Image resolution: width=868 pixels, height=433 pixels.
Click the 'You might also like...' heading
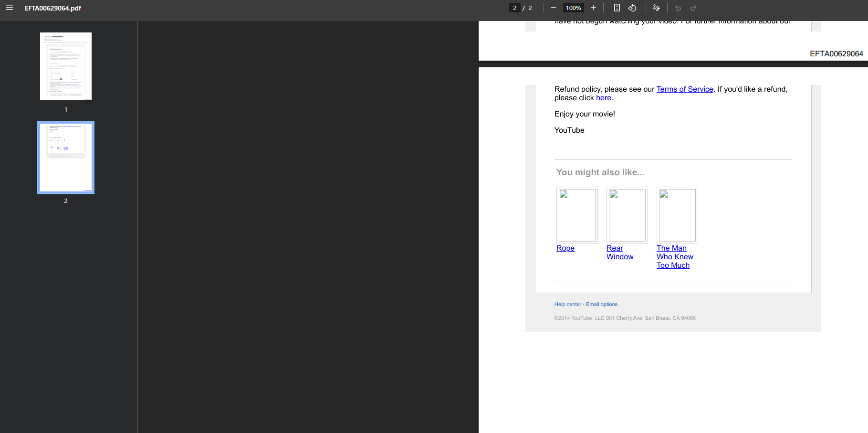tap(600, 172)
